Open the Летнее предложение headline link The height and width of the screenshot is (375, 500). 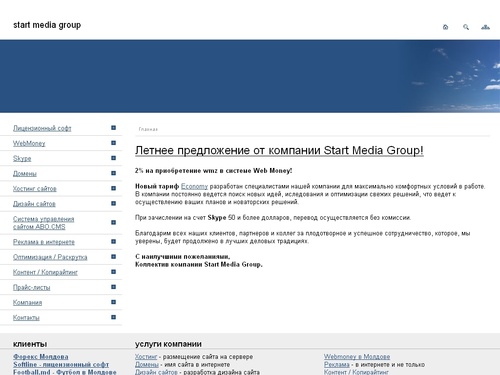[279, 150]
